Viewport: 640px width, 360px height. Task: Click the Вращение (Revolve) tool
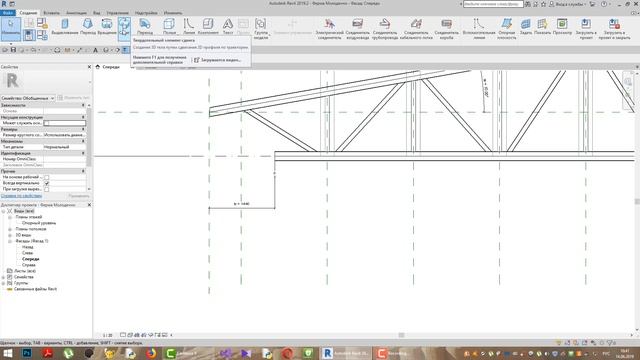[x=107, y=27]
